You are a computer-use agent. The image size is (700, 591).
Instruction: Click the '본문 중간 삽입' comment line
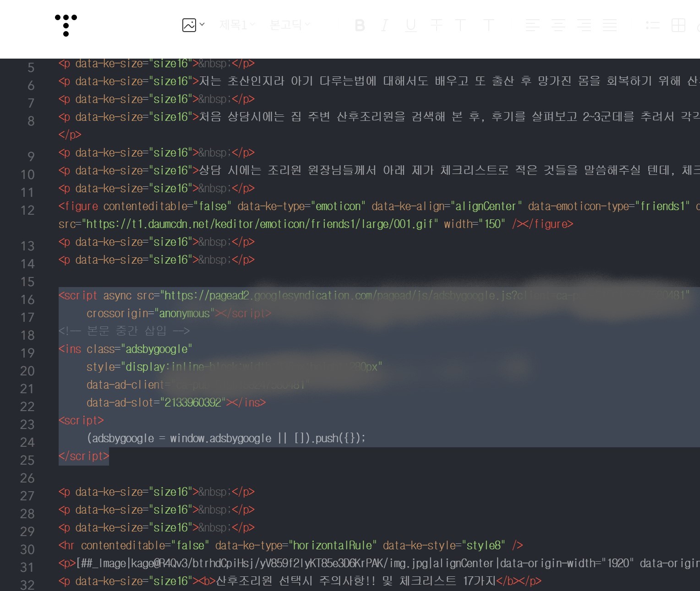click(124, 331)
